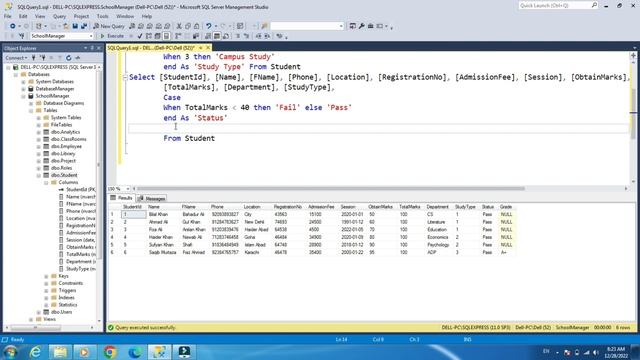This screenshot has height=360, width=640.
Task: Collapse the Select statement outline in editor
Action: point(125,77)
